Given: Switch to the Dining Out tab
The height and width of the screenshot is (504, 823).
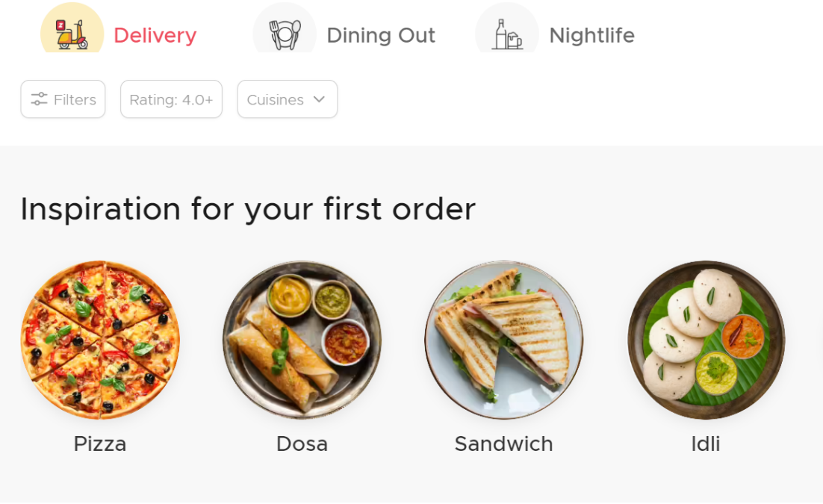Looking at the screenshot, I should (x=381, y=35).
